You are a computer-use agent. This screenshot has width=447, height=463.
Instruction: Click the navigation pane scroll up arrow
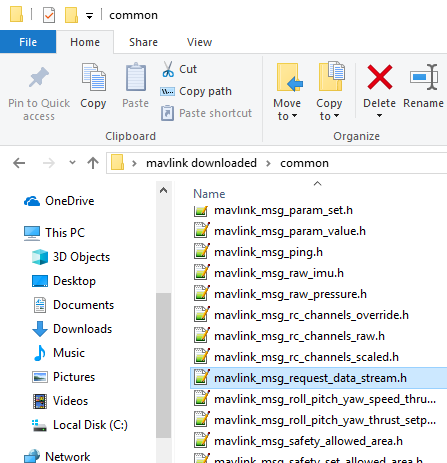[163, 191]
